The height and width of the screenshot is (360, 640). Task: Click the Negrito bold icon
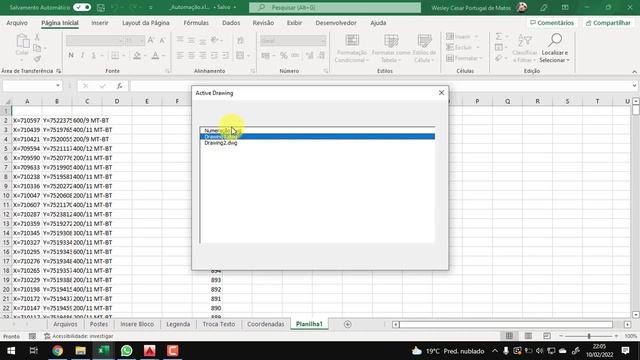point(71,55)
